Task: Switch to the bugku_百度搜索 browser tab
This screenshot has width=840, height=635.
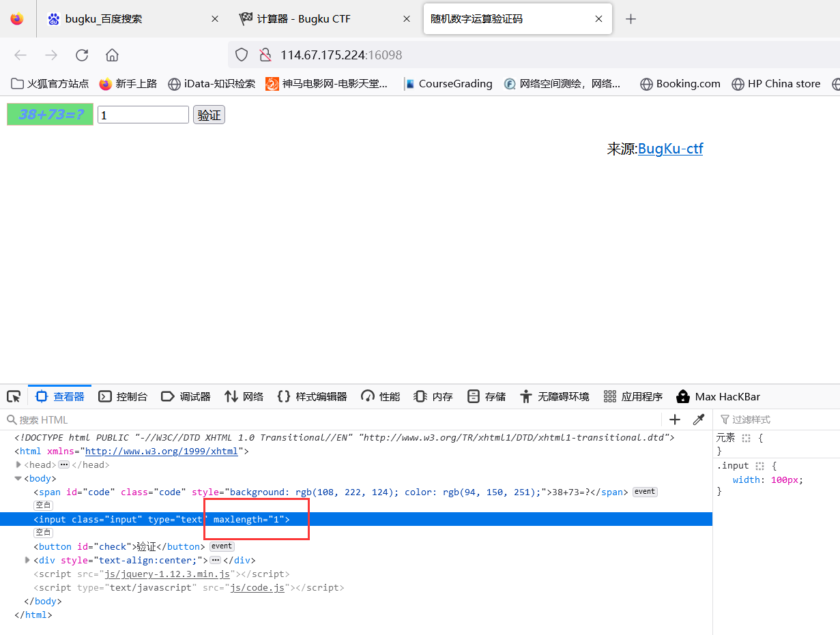Action: pyautogui.click(x=134, y=19)
